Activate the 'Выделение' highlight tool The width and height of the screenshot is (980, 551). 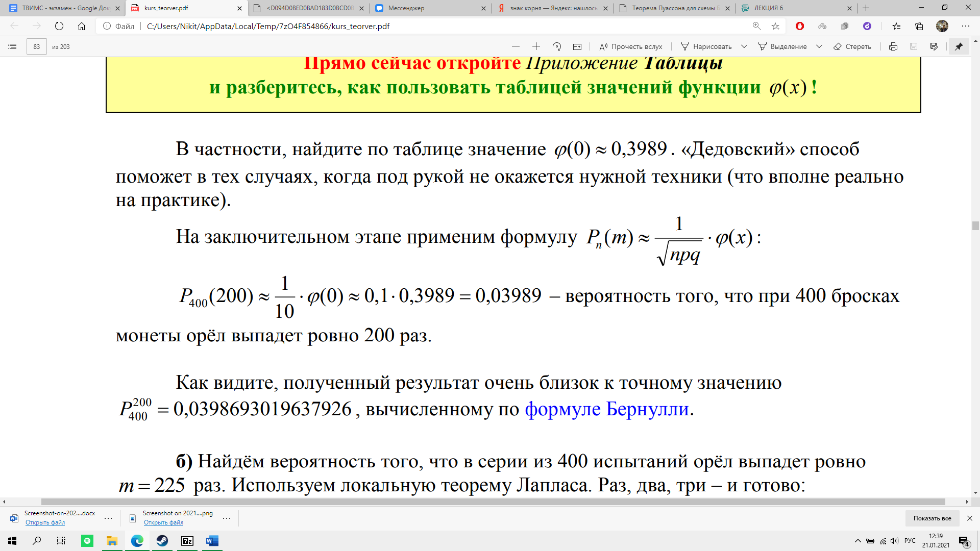tap(782, 46)
